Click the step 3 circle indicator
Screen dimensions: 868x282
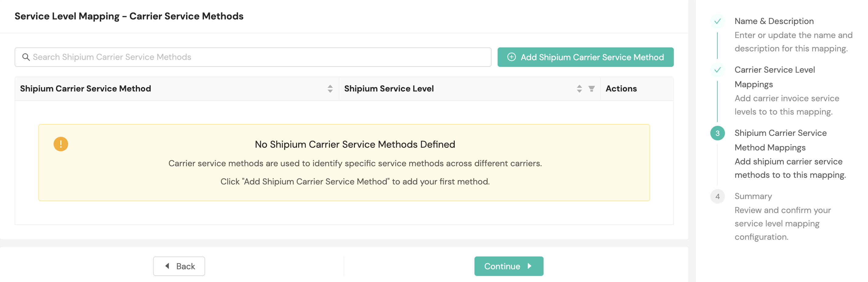tap(717, 133)
